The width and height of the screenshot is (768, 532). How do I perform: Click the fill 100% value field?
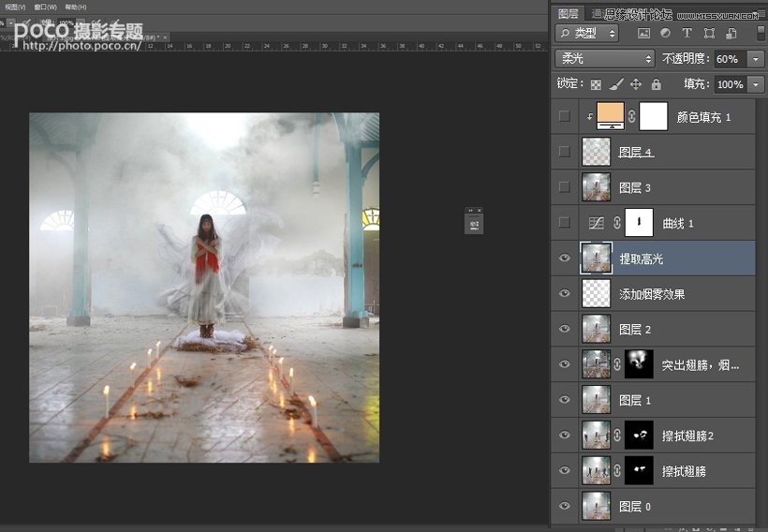point(731,84)
